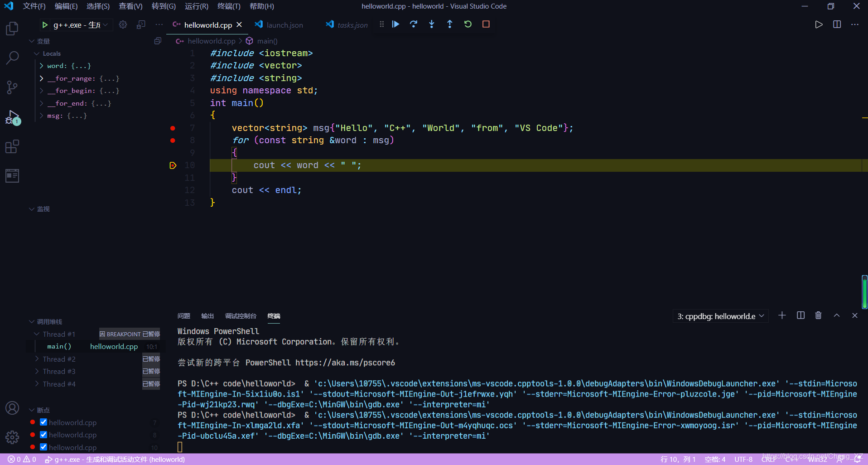Collapse Thread #1 in call stack
This screenshot has width=868, height=465.
point(37,334)
